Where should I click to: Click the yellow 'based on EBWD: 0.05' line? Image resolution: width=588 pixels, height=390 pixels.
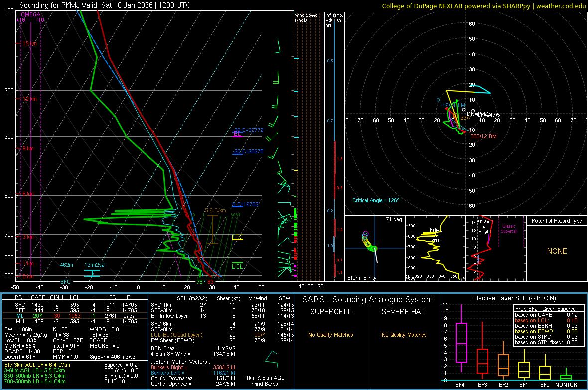tap(546, 331)
